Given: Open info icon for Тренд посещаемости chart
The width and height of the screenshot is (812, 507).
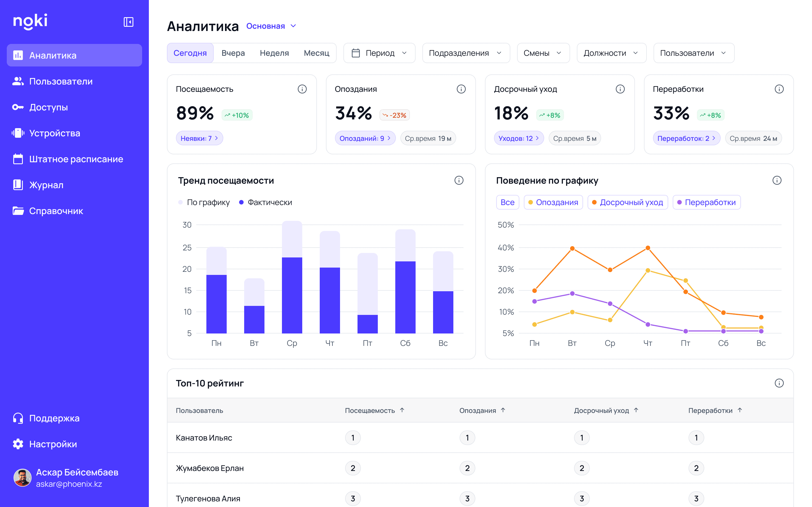Looking at the screenshot, I should tap(459, 180).
